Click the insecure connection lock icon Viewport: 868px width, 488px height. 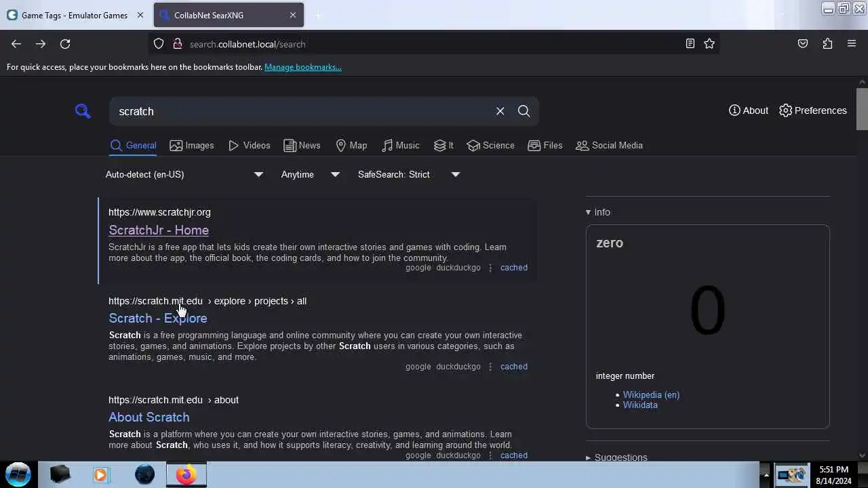pyautogui.click(x=177, y=44)
